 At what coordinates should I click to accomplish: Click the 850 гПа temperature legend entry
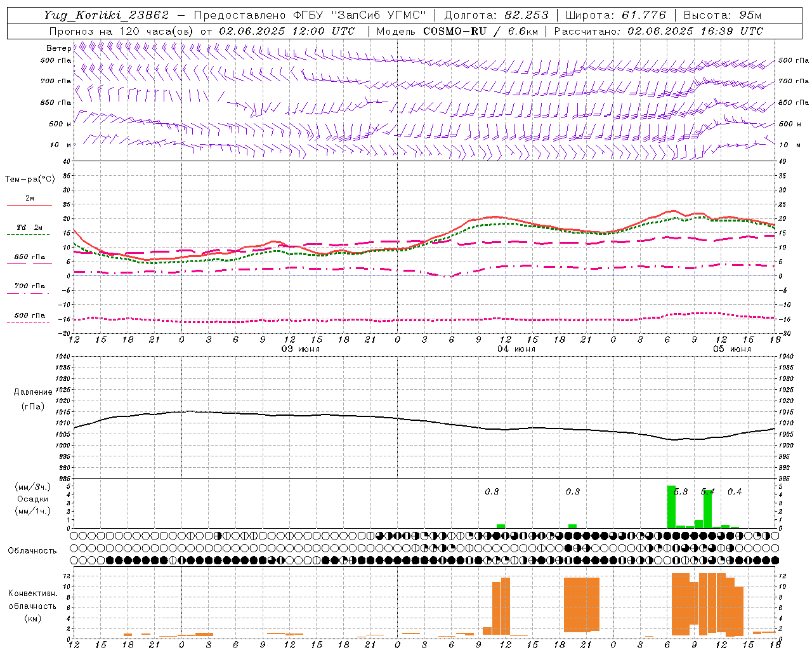[x=30, y=256]
